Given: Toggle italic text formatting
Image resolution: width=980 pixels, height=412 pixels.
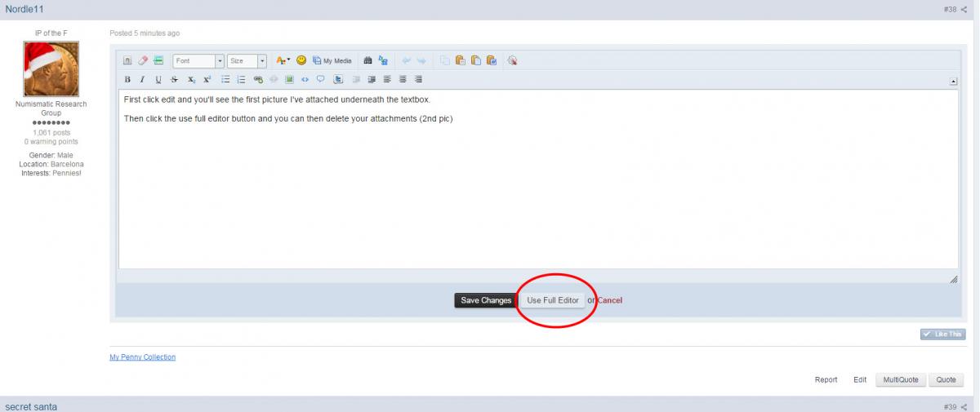Looking at the screenshot, I should (142, 79).
